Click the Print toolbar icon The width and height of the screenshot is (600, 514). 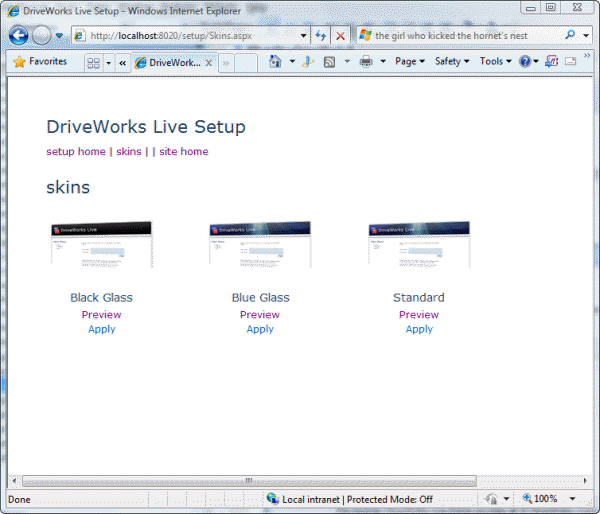click(x=366, y=62)
